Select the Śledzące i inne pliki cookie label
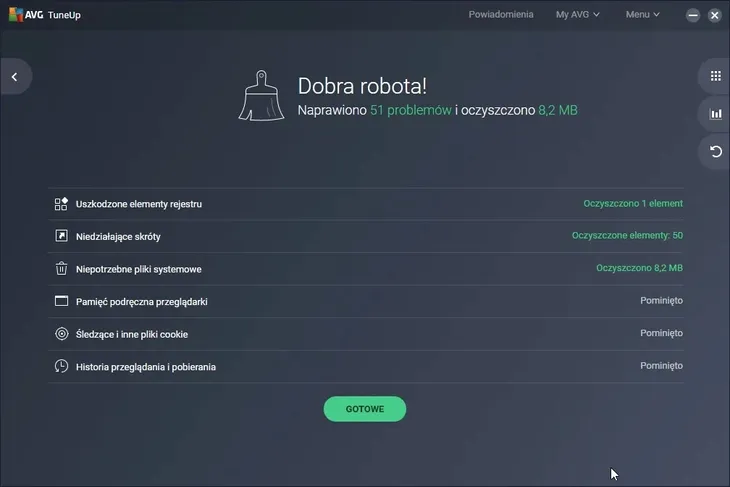Image resolution: width=730 pixels, height=487 pixels. click(x=132, y=334)
